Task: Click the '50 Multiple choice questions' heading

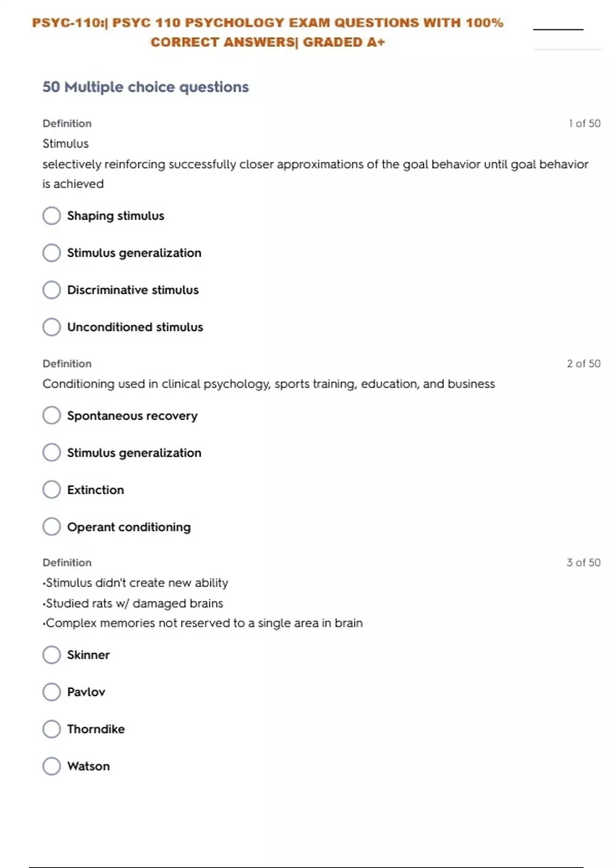Action: (146, 87)
